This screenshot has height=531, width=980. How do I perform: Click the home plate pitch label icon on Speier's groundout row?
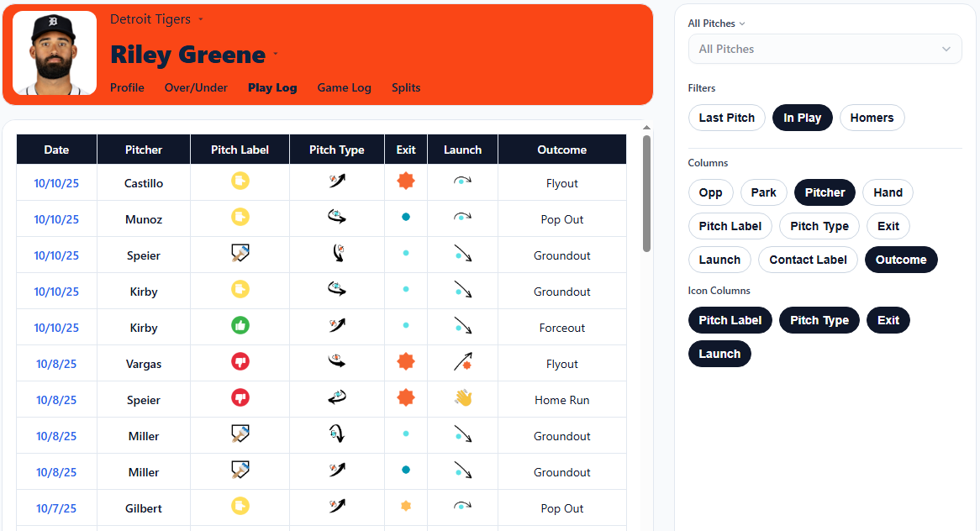point(240,252)
